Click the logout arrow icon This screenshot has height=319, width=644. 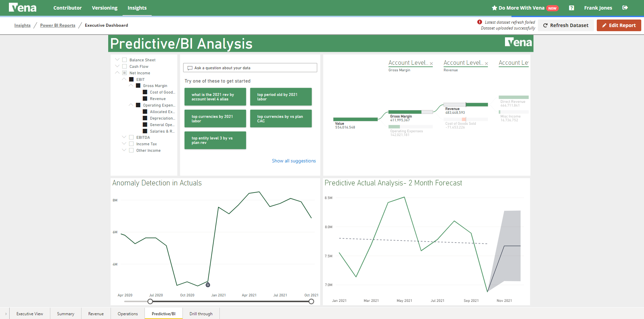point(625,8)
